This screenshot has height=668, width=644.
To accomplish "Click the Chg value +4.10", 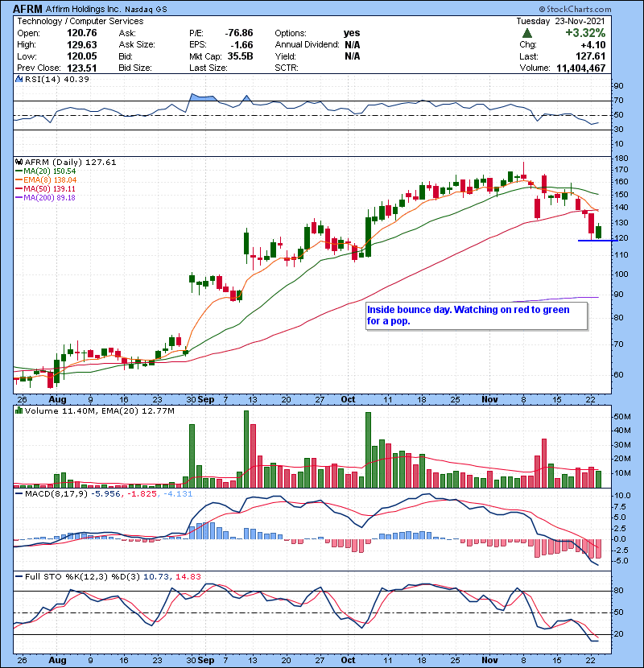I will click(592, 45).
